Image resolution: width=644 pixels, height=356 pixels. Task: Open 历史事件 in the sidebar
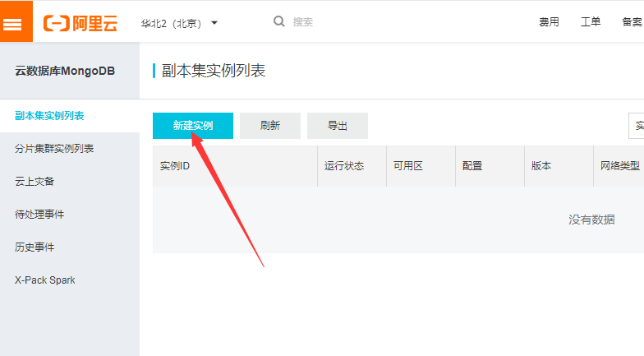click(x=34, y=247)
